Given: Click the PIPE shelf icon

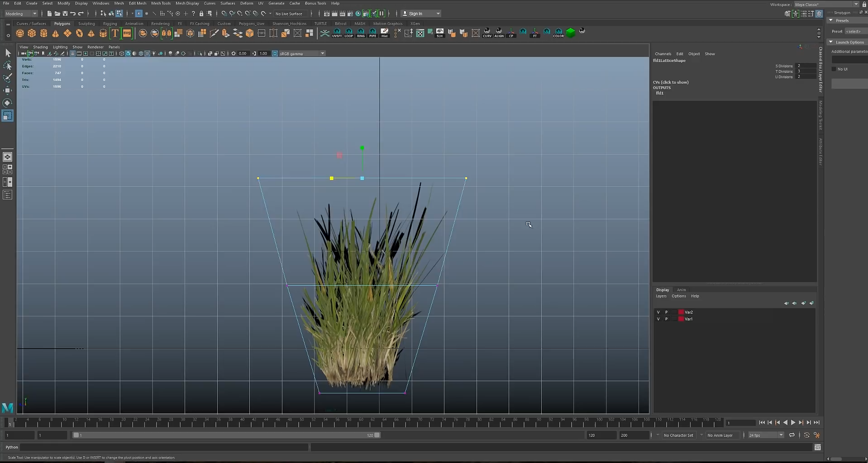Looking at the screenshot, I should (372, 33).
